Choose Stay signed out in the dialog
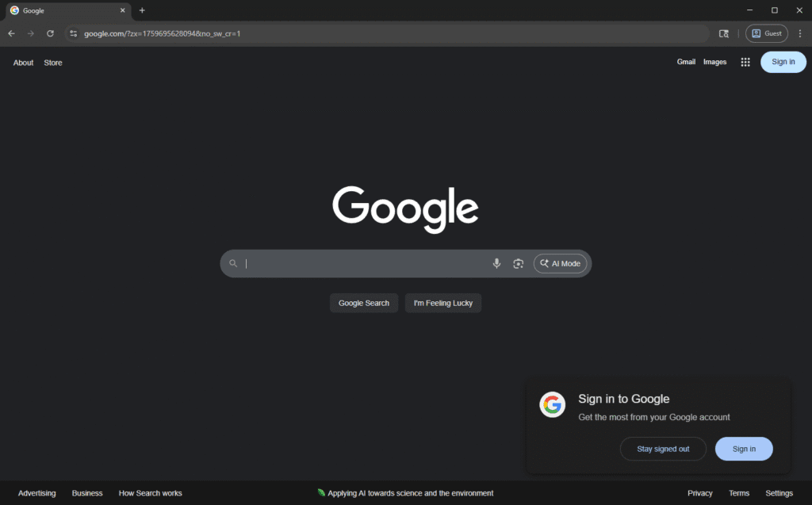The height and width of the screenshot is (505, 812). (663, 448)
